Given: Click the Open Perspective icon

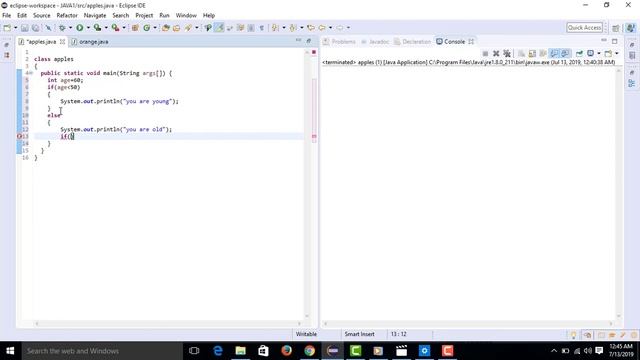Looking at the screenshot, I should (616, 28).
